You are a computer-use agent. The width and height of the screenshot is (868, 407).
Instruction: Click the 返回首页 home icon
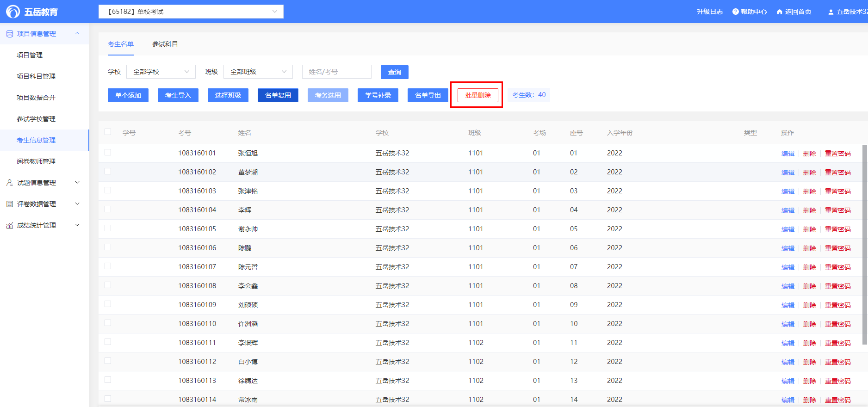click(x=780, y=12)
